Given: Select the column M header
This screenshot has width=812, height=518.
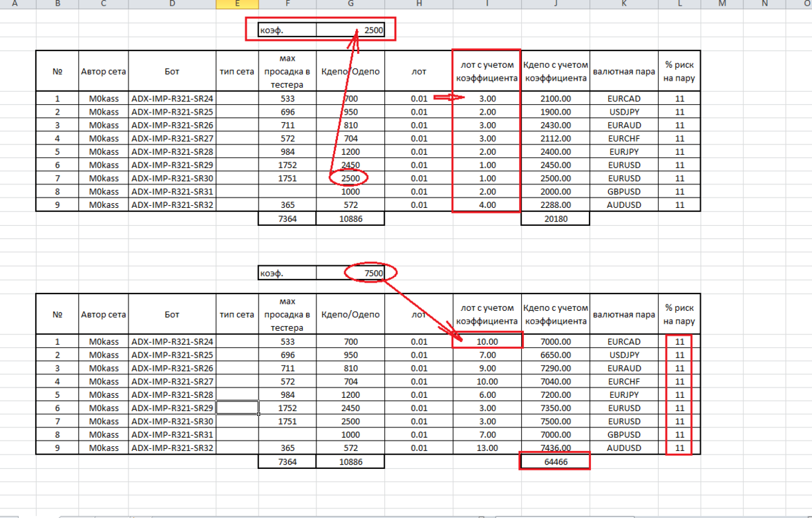Looking at the screenshot, I should (722, 4).
